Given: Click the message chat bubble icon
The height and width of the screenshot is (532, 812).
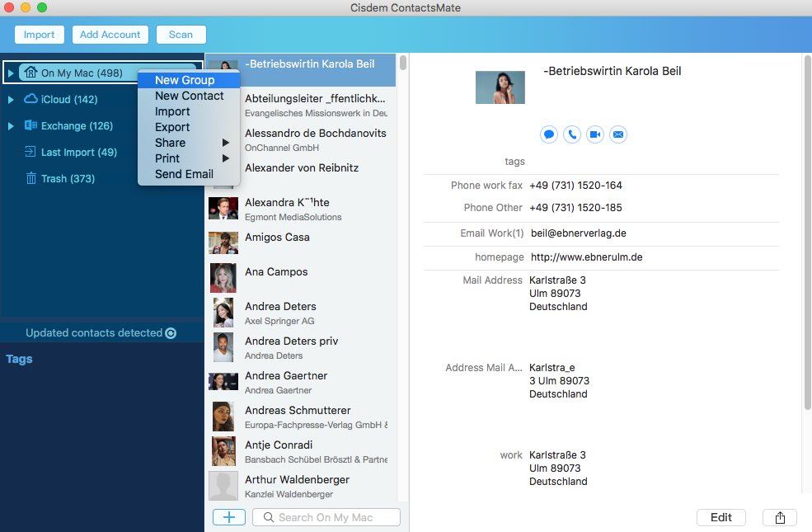Looking at the screenshot, I should [549, 134].
